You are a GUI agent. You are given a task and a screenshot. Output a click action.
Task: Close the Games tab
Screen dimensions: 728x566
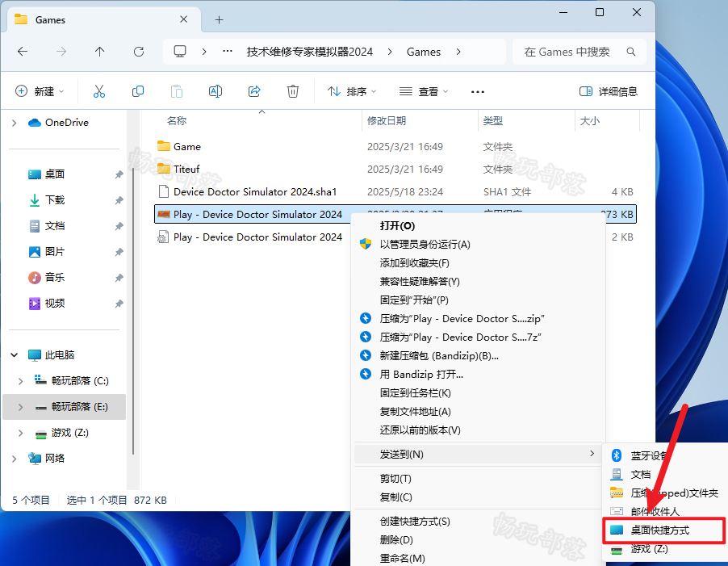point(184,19)
